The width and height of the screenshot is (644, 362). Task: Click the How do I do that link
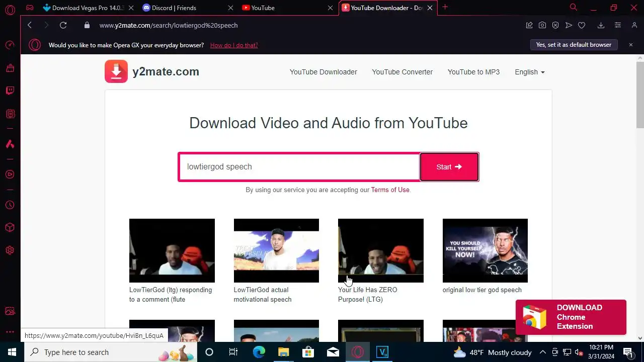pyautogui.click(x=234, y=45)
